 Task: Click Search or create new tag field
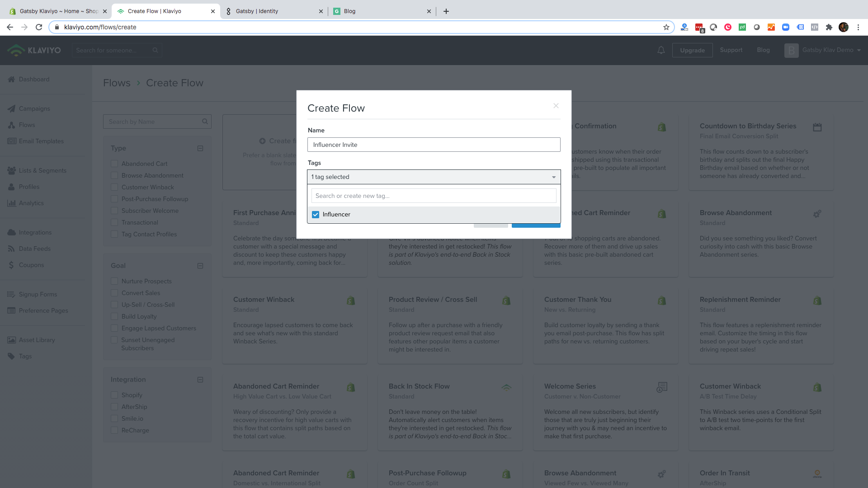pos(434,196)
